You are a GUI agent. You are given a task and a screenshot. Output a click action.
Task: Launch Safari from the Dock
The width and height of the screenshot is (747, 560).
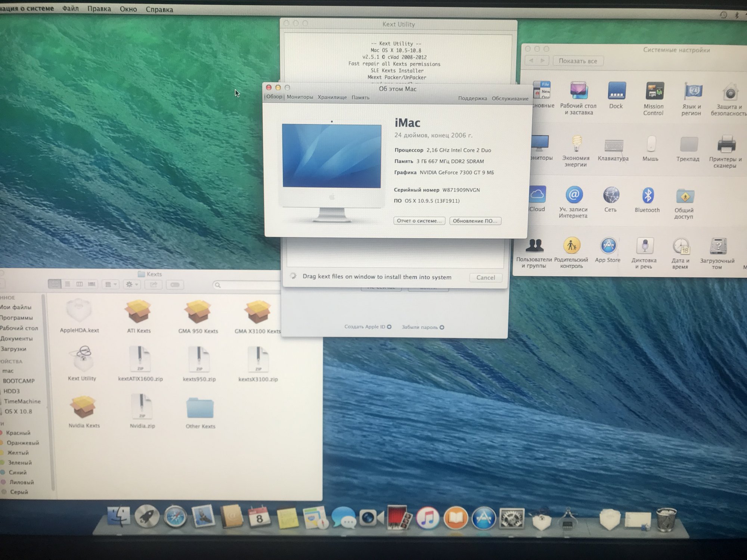175,517
